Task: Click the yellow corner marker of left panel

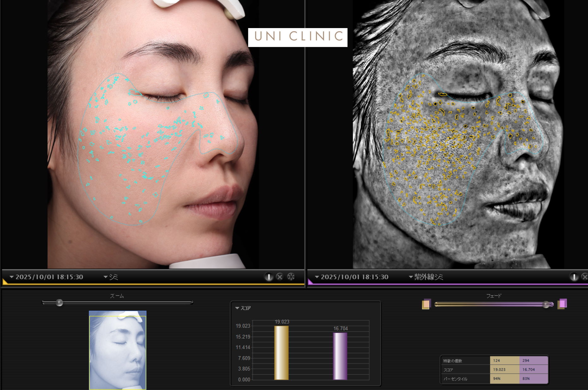Action: pyautogui.click(x=5, y=281)
